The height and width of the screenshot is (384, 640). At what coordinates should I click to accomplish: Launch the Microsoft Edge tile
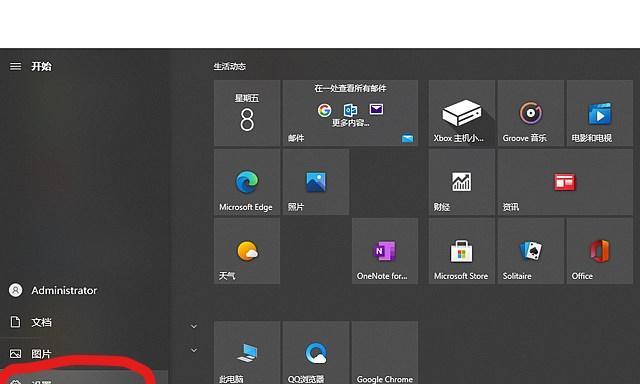[247, 182]
